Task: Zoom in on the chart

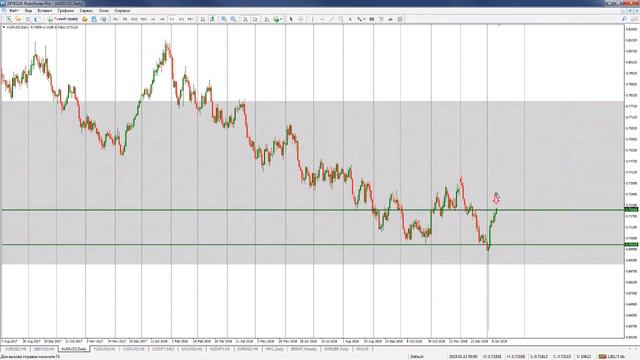Action: [x=224, y=19]
